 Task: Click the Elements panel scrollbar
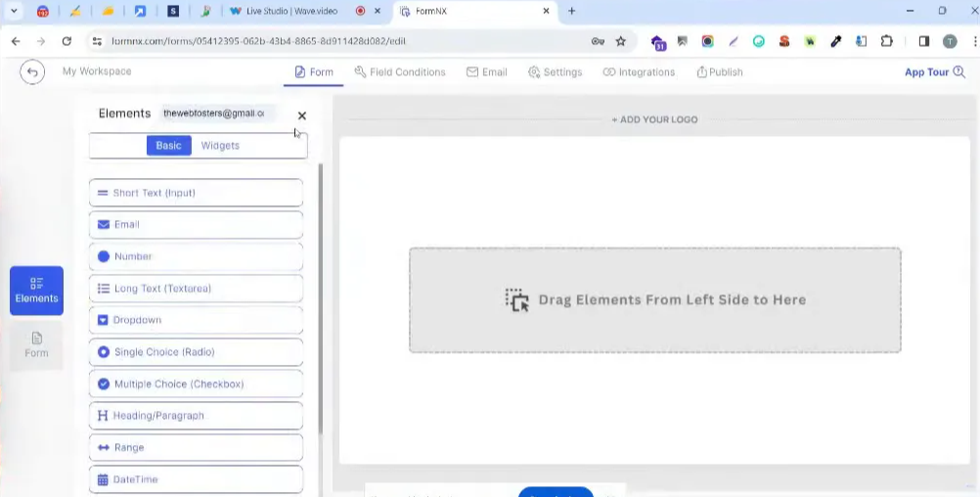(x=321, y=298)
